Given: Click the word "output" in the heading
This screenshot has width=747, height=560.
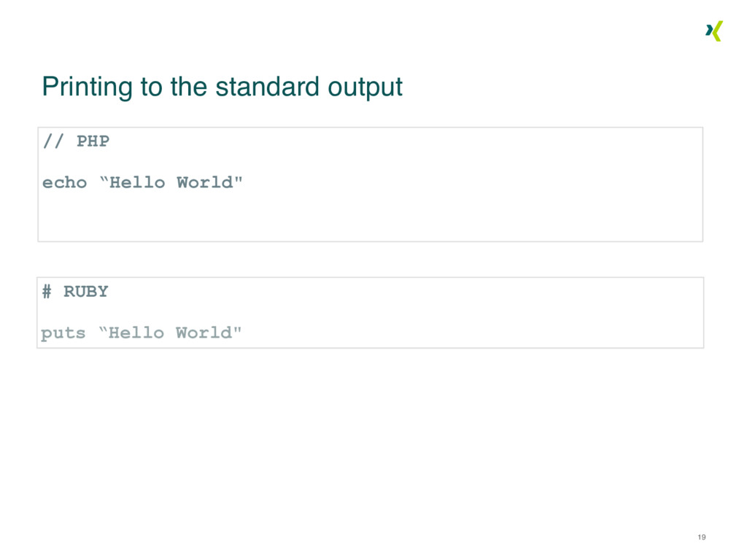Looking at the screenshot, I should click(365, 87).
